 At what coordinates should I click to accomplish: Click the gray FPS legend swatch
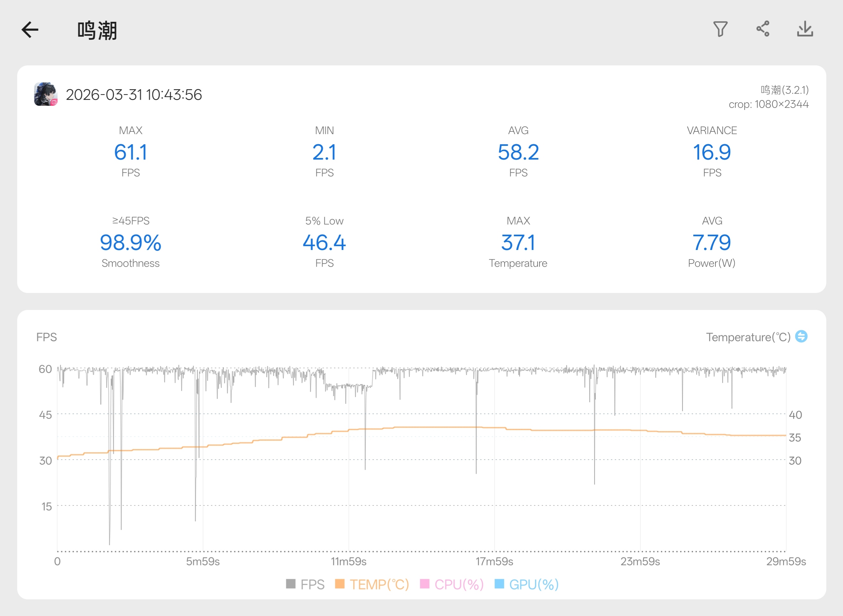pyautogui.click(x=290, y=584)
